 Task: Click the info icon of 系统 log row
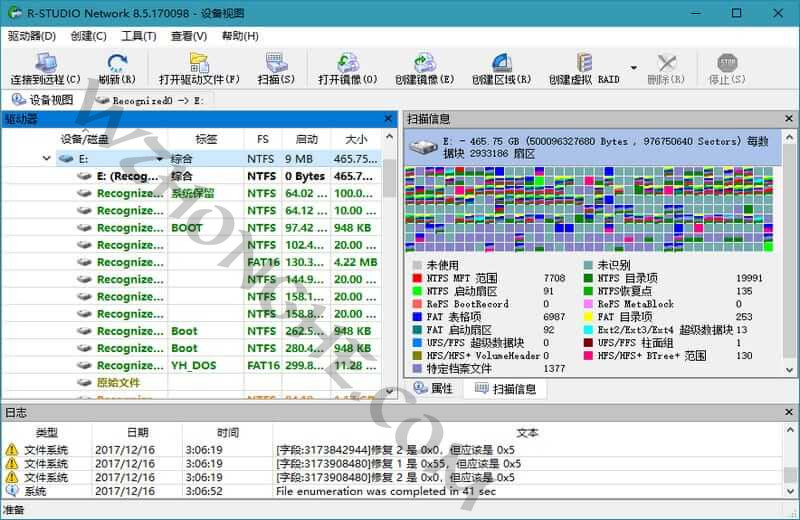point(12,490)
